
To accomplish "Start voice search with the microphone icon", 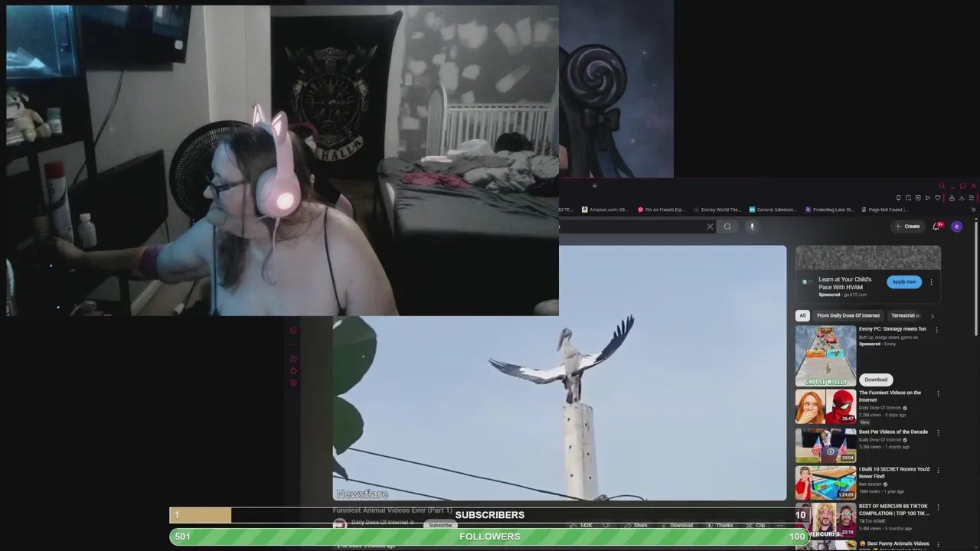I will pos(752,227).
